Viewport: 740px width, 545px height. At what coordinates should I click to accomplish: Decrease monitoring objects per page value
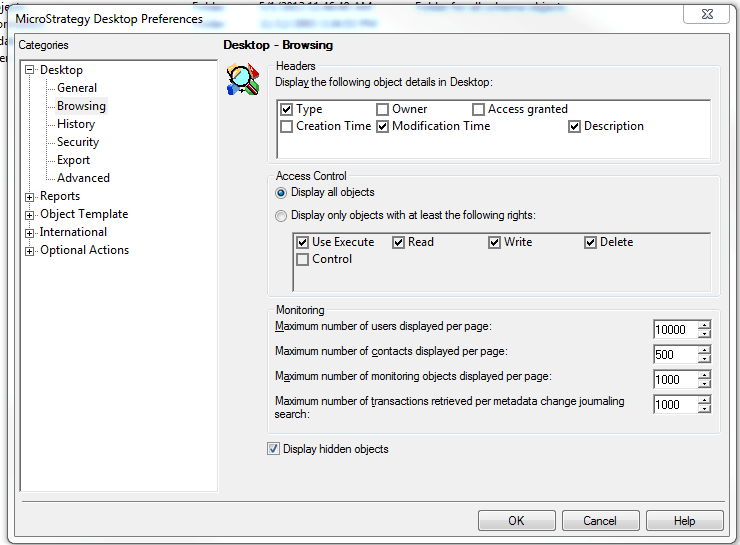pos(704,384)
